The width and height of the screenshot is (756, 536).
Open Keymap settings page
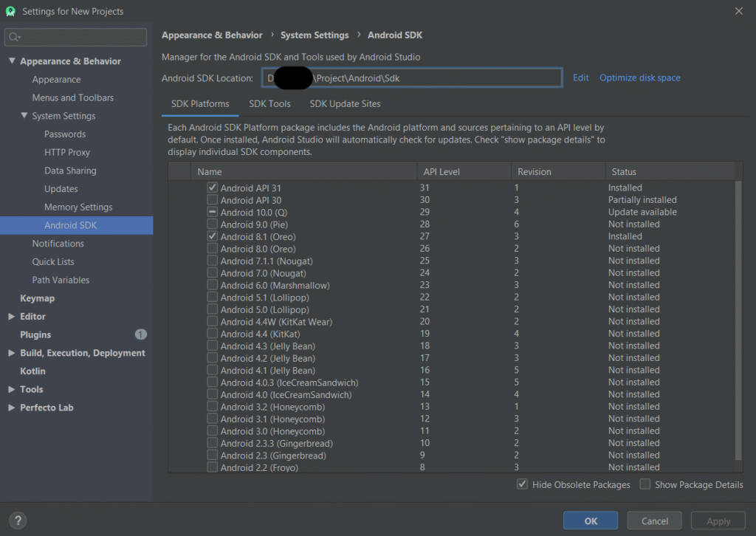[37, 298]
